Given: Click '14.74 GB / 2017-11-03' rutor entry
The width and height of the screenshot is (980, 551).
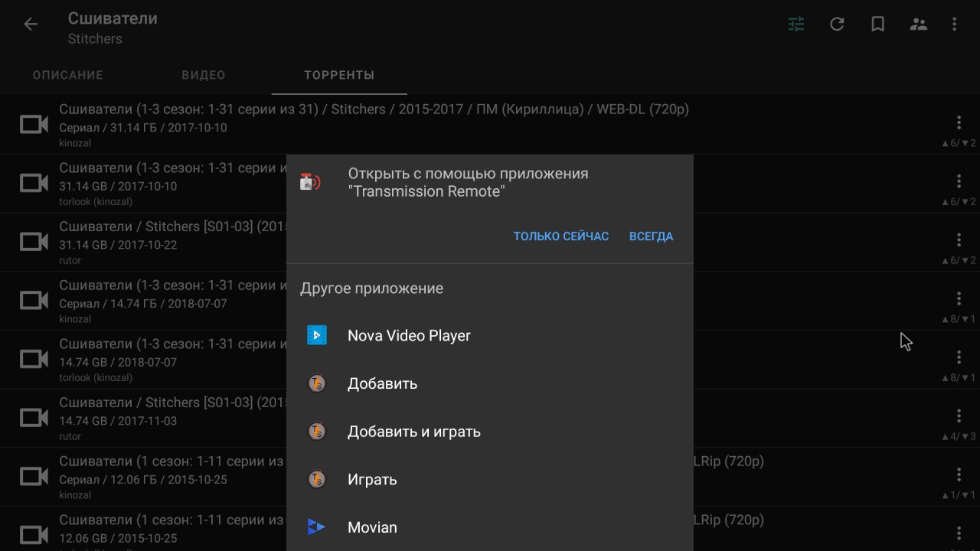Looking at the screenshot, I should [118, 421].
